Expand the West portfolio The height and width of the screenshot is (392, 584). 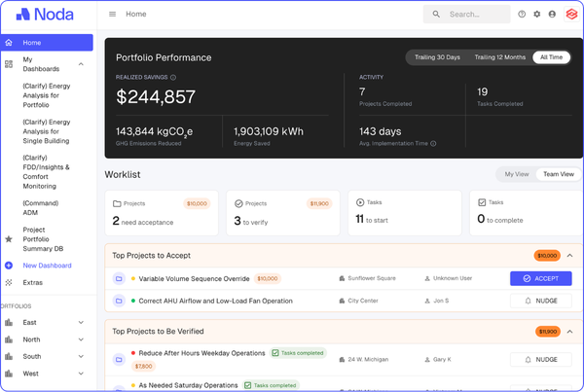(81, 374)
